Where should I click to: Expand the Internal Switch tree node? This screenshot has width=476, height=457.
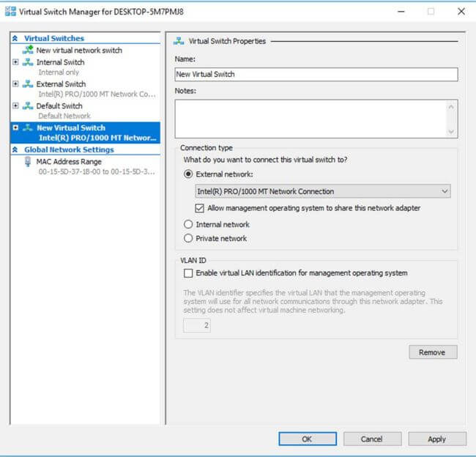[x=15, y=62]
